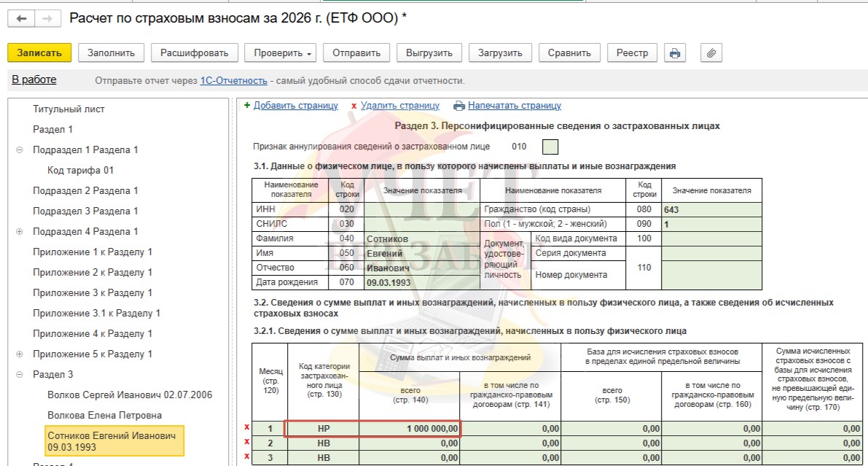Viewport: 868px width, 466px height.
Task: Click the Удалить страницу link
Action: 400,106
